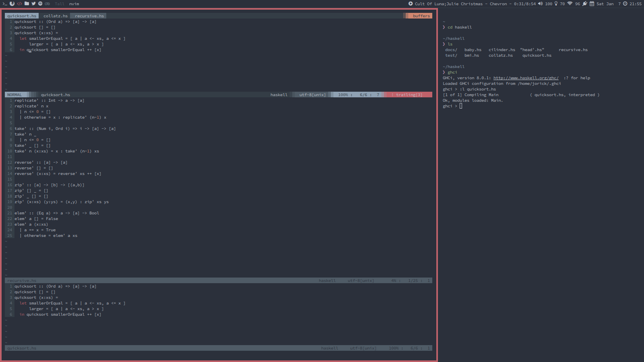Open the folder workspace icon
Image resolution: width=644 pixels, height=362 pixels.
[27, 4]
